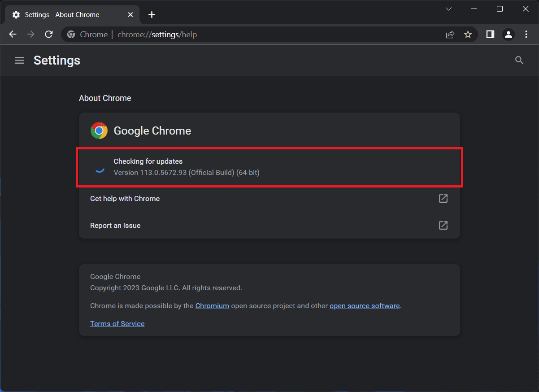Open the Terms of Service link
Screen dimensions: 539x392
point(117,324)
